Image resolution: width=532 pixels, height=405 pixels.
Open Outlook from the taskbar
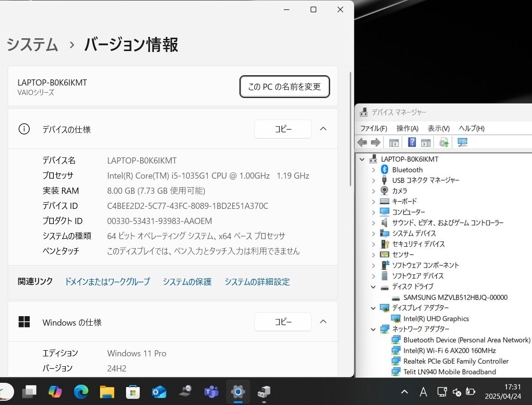159,392
